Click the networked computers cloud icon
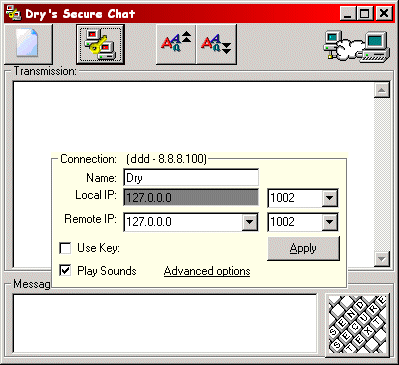 pos(357,46)
